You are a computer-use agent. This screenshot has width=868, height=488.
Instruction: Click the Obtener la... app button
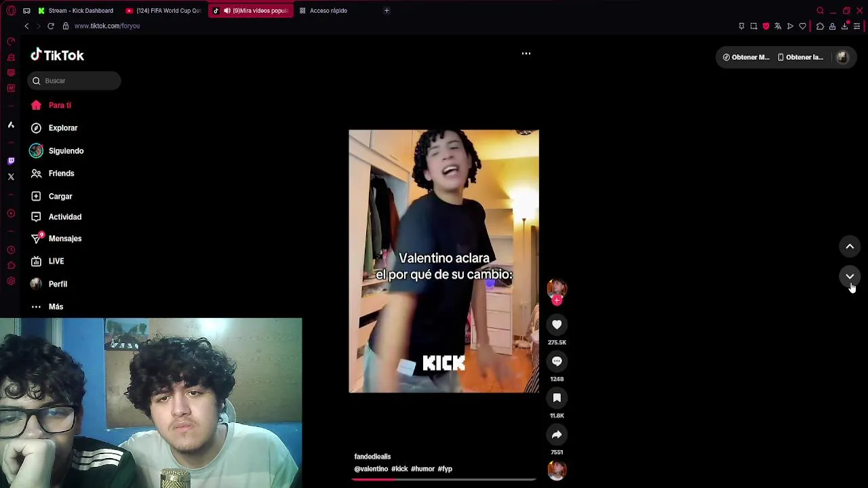[800, 58]
